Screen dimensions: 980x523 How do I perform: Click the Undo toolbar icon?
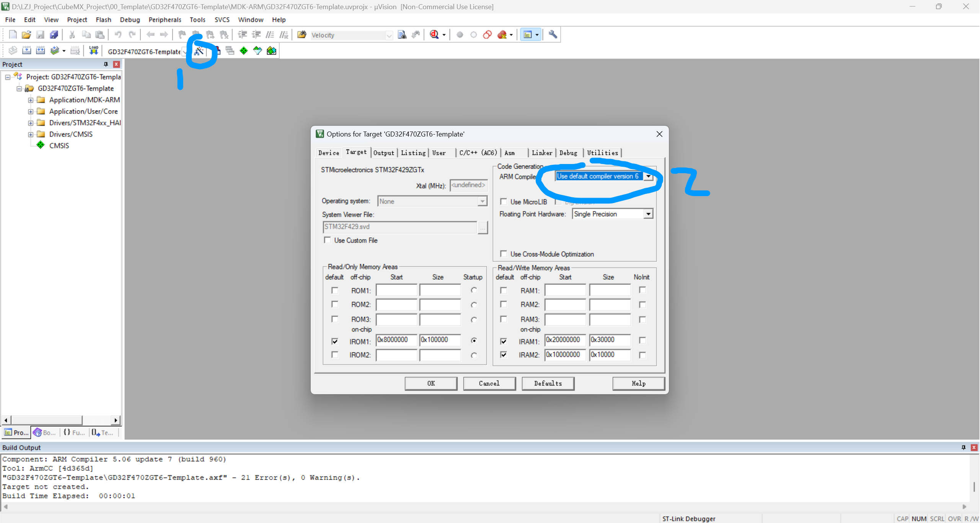tap(118, 35)
